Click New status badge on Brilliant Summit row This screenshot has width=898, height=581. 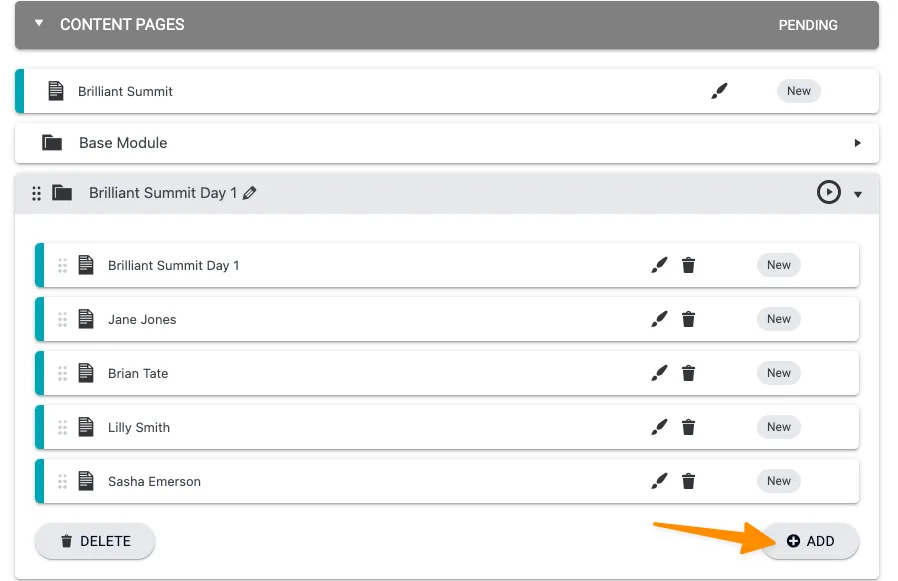(x=798, y=91)
